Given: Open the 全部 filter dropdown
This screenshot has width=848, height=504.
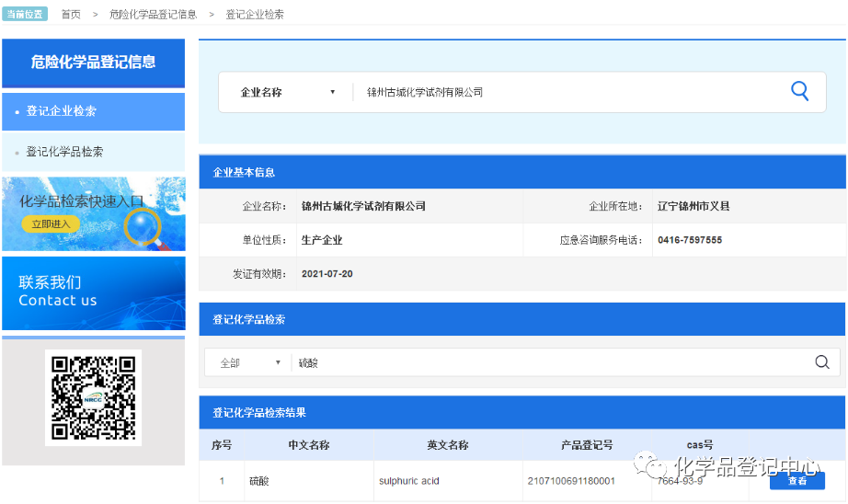Looking at the screenshot, I should pyautogui.click(x=250, y=363).
